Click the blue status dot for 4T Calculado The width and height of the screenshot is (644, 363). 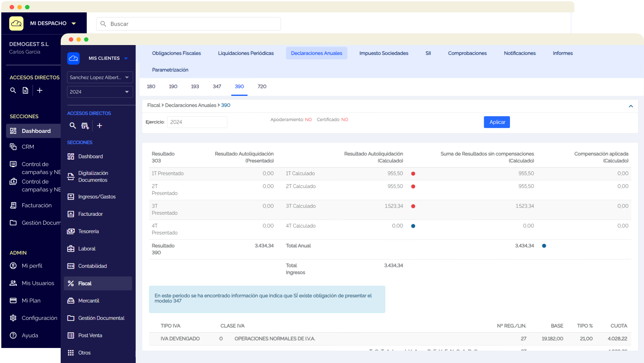(413, 226)
